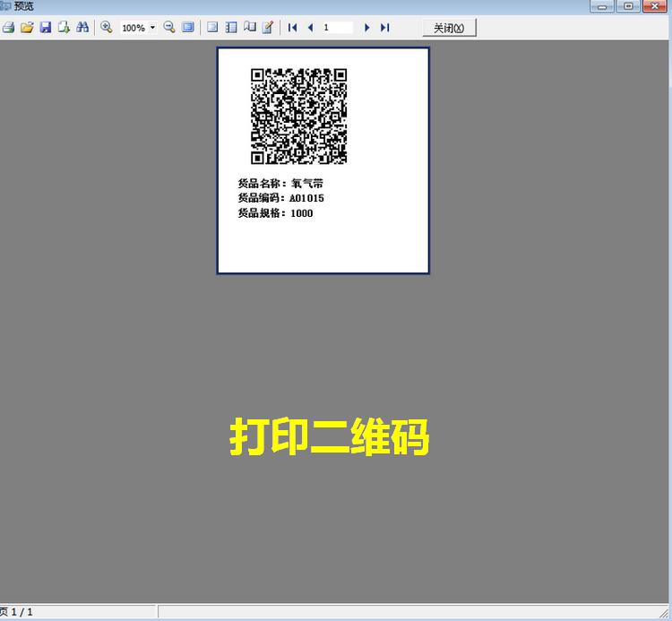Click the 货品编码: A01015 line

[x=281, y=198]
